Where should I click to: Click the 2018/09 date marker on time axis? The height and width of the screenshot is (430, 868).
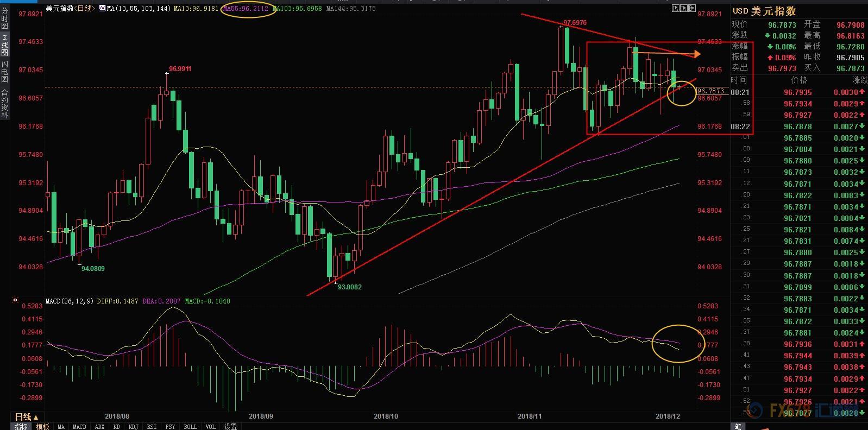click(x=260, y=416)
